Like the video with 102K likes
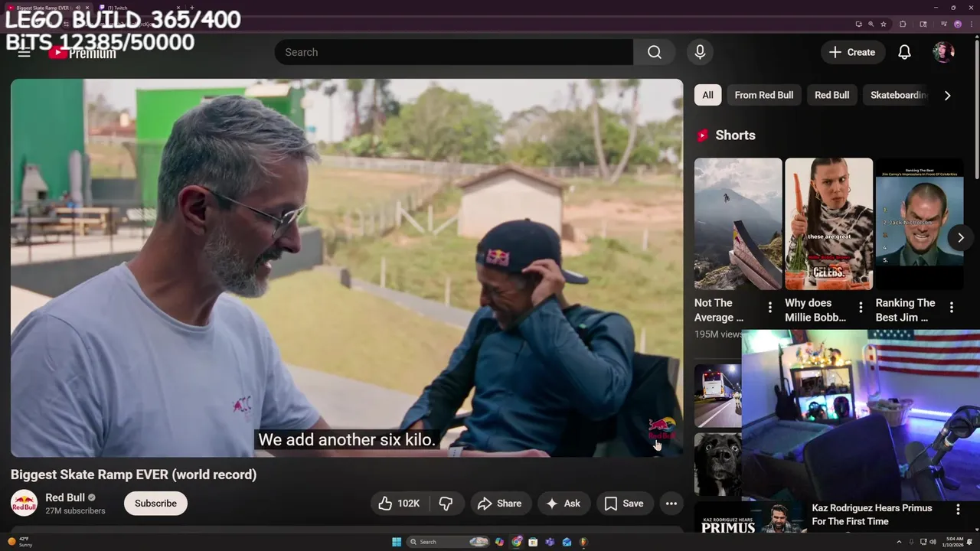The height and width of the screenshot is (551, 980). point(400,504)
